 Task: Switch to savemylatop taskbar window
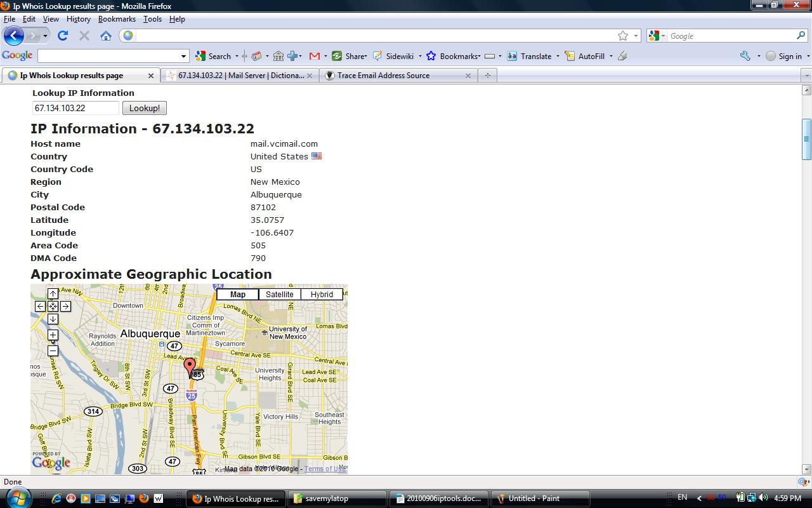(x=337, y=498)
